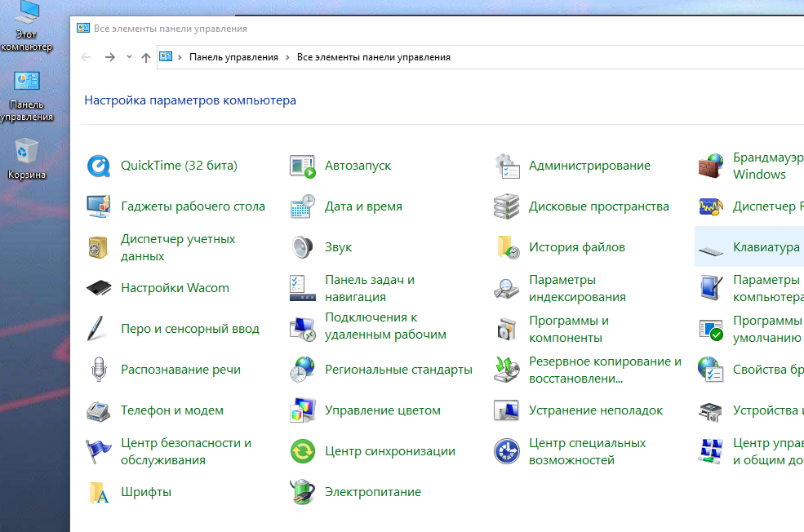Click the Back navigation arrow
The height and width of the screenshot is (532, 804).
point(87,57)
